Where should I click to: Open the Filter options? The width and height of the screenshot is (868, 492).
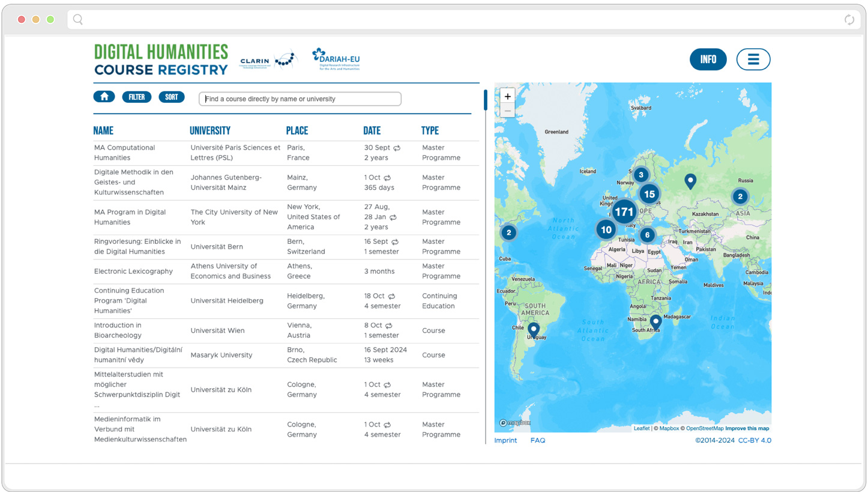[137, 97]
